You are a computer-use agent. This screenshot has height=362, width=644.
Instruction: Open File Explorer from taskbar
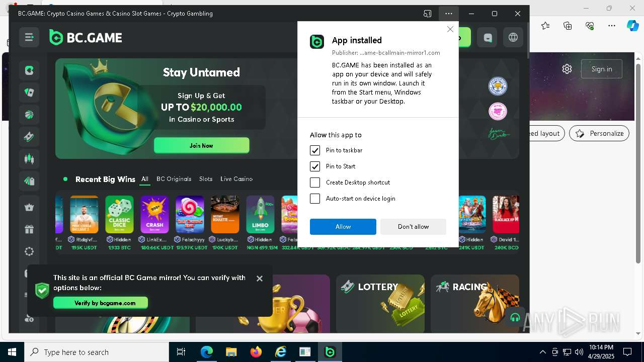pyautogui.click(x=231, y=352)
